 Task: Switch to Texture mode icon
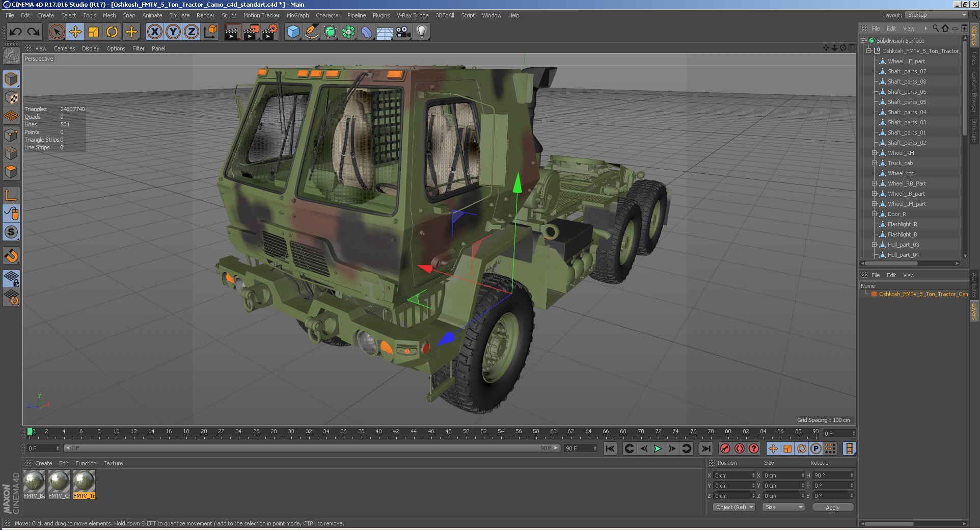click(x=11, y=97)
